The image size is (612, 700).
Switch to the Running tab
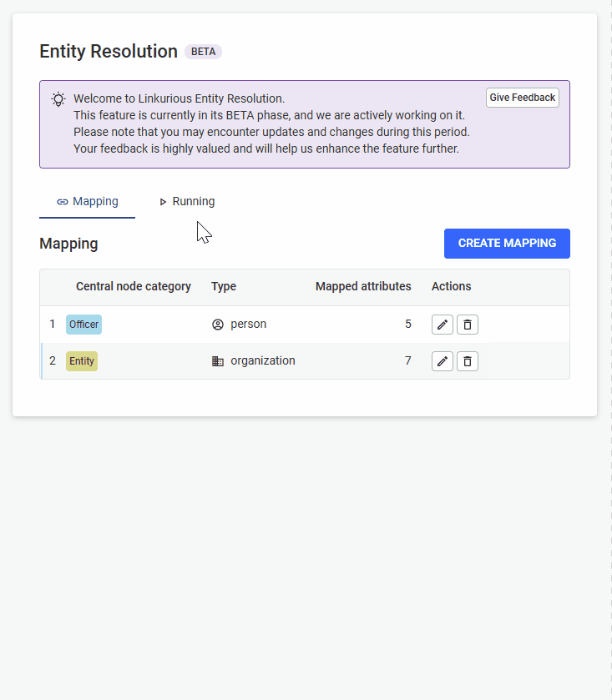187,201
